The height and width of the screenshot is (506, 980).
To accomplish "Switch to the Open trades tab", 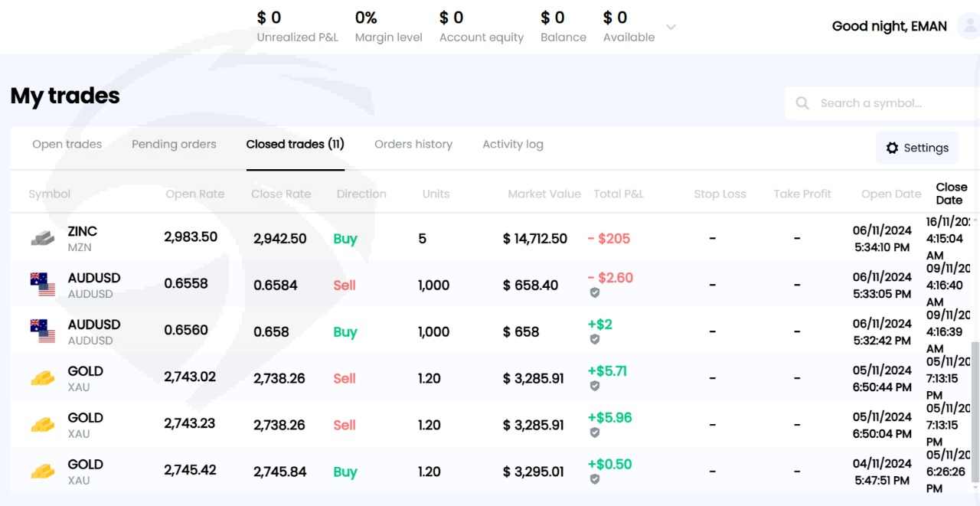I will coord(67,144).
